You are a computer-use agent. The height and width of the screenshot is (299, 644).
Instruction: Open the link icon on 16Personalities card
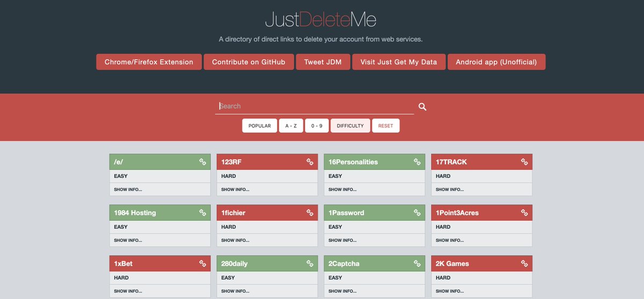click(418, 162)
